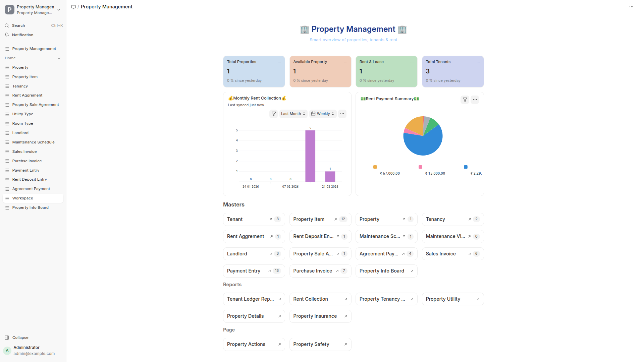This screenshot has height=362, width=644.
Task: Open the Property Insurance report
Action: (x=320, y=316)
